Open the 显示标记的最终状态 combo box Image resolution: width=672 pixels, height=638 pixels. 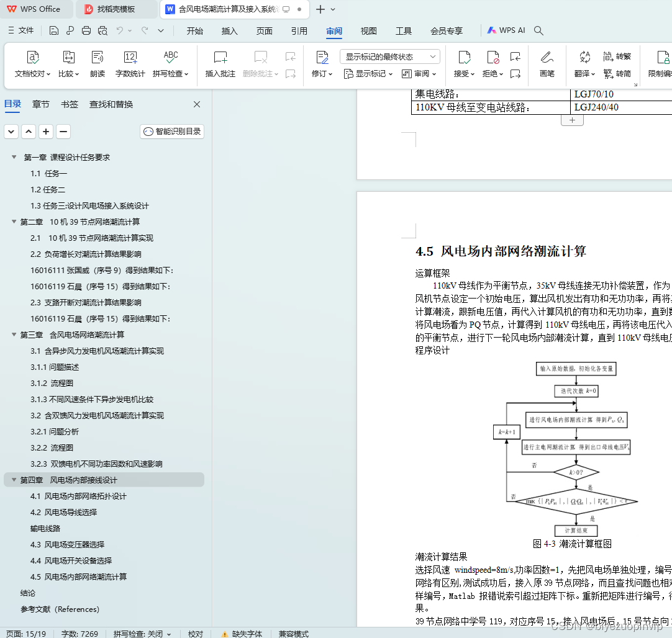tap(391, 56)
